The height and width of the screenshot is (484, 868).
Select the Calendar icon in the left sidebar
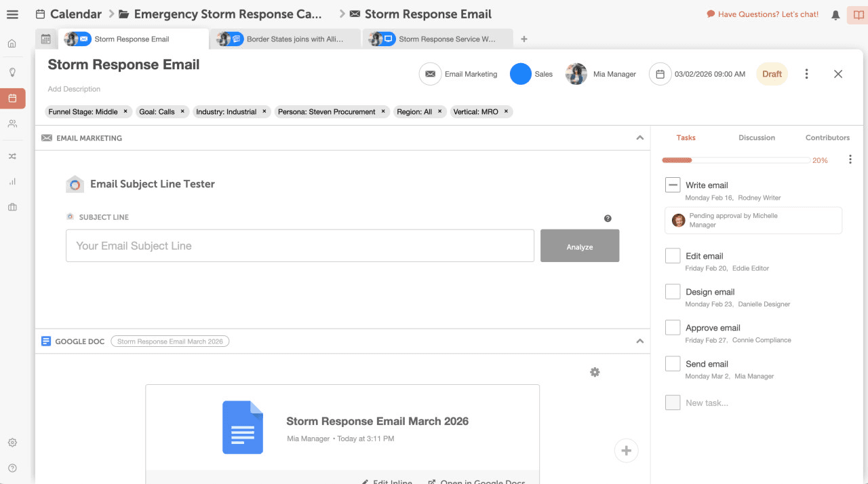[14, 97]
